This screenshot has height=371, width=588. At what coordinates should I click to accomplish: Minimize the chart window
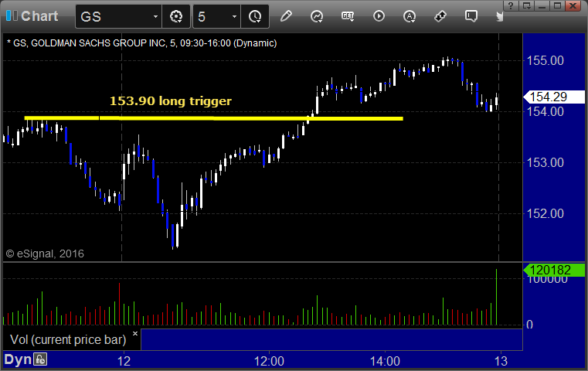point(542,5)
